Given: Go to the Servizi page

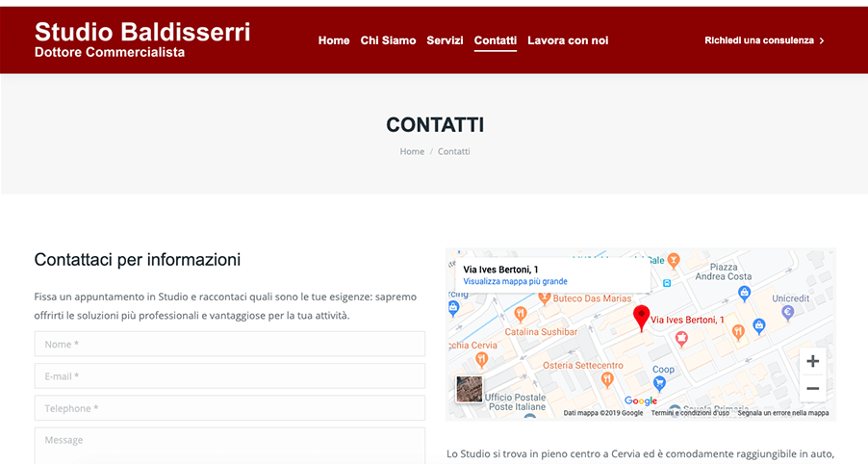Looking at the screenshot, I should click(445, 40).
